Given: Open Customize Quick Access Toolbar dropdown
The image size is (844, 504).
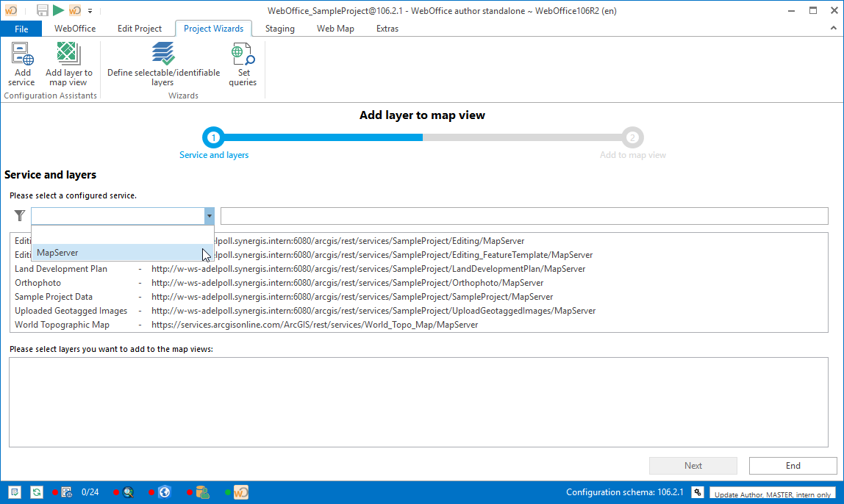Looking at the screenshot, I should click(90, 11).
